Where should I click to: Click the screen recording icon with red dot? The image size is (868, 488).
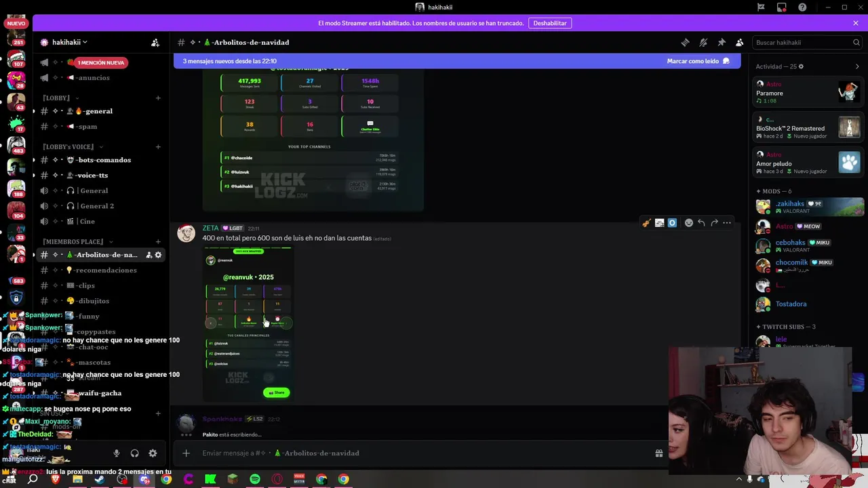coord(782,7)
